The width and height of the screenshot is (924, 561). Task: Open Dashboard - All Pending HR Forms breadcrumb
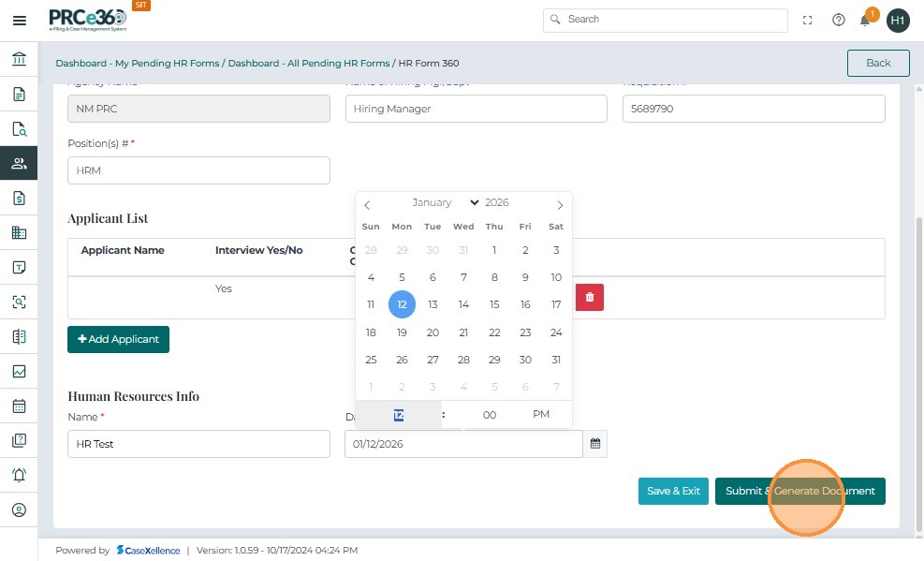click(x=309, y=64)
